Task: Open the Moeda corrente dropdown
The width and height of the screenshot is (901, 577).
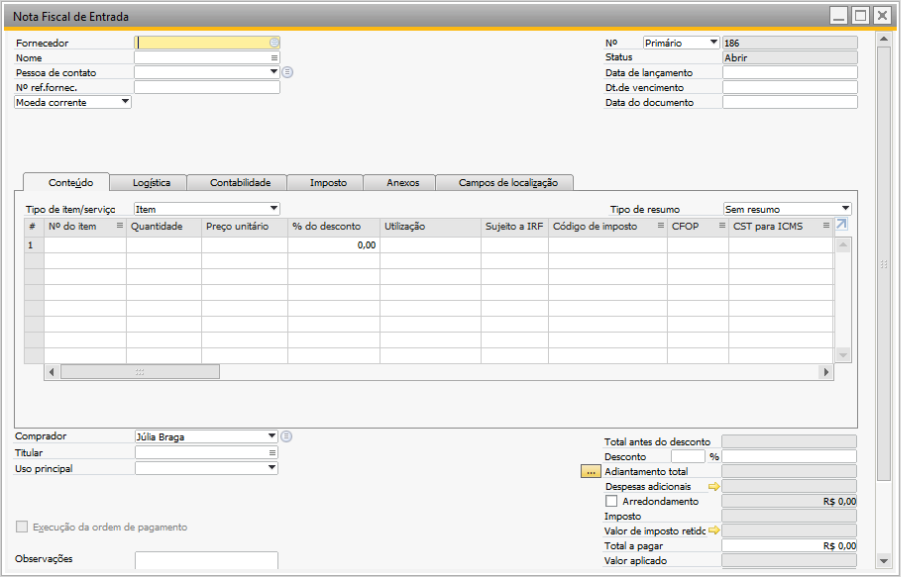Action: [x=124, y=102]
